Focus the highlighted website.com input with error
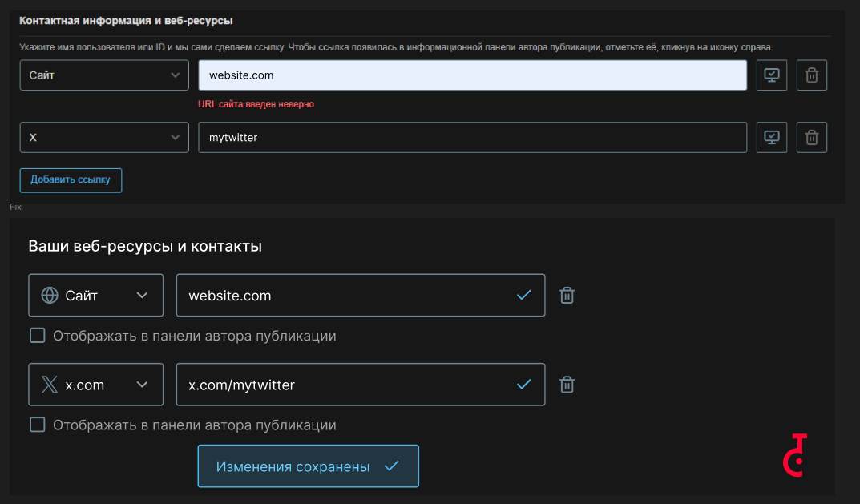The image size is (860, 504). (472, 75)
